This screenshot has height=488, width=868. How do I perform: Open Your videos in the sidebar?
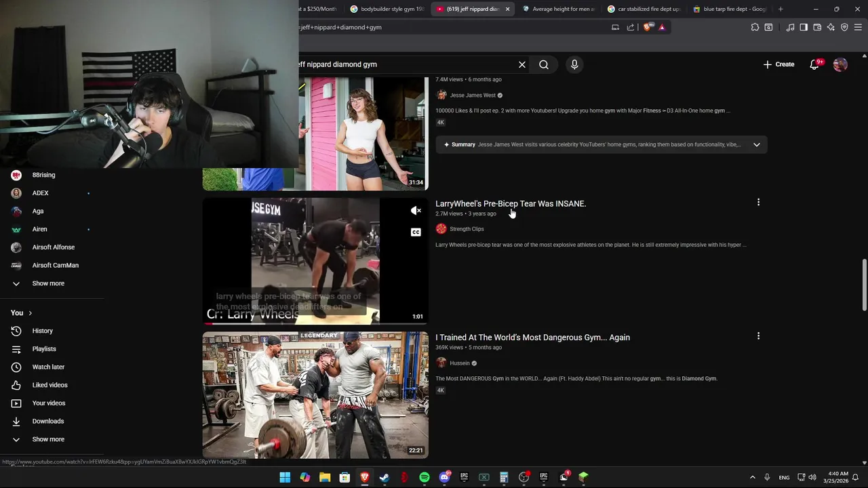tap(49, 403)
